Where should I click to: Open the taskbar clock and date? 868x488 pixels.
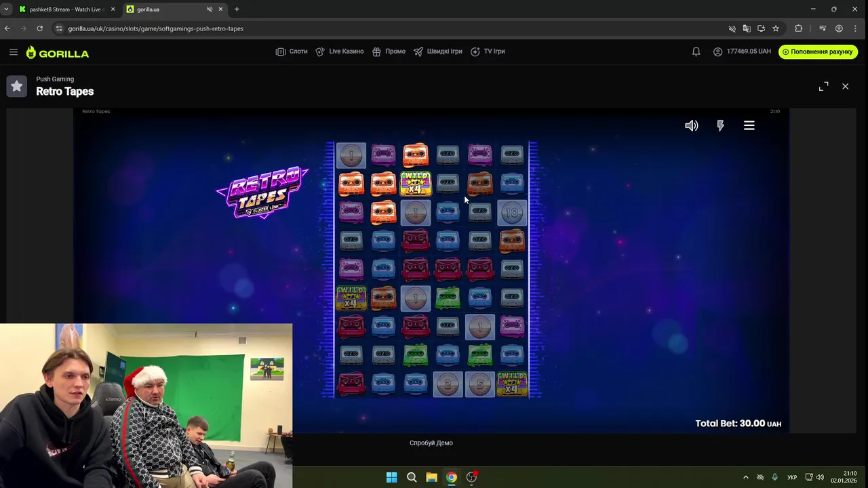click(x=844, y=477)
